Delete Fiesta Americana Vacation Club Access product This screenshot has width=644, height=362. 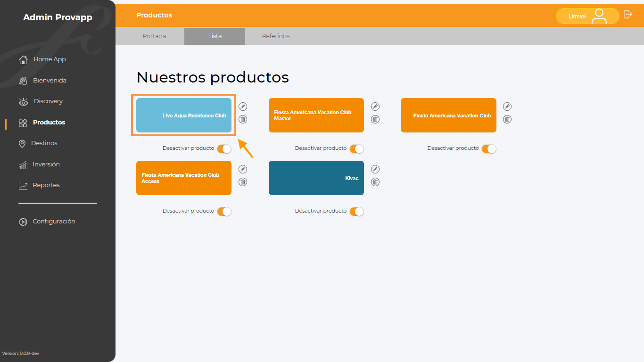243,182
